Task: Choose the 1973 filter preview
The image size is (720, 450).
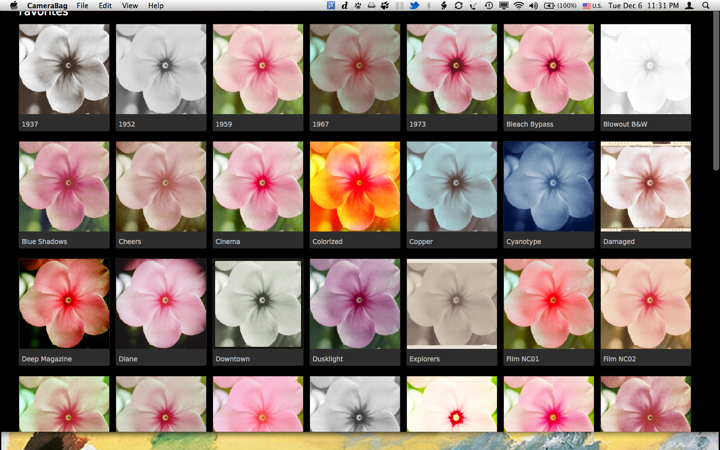Action: (452, 69)
